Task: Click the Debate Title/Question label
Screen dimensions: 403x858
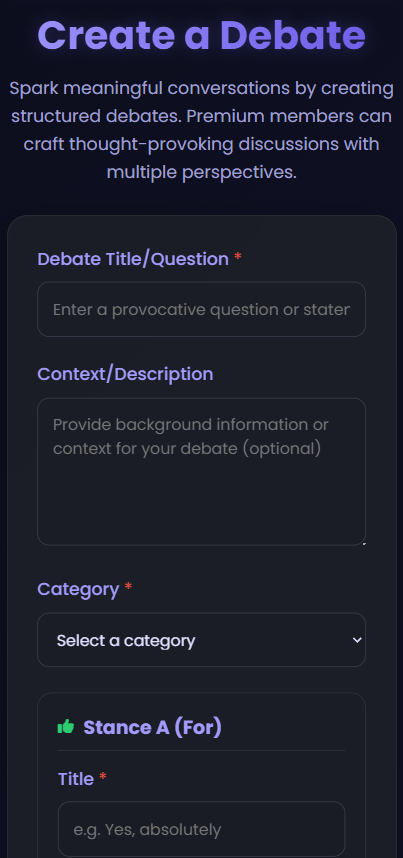Action: pos(133,259)
